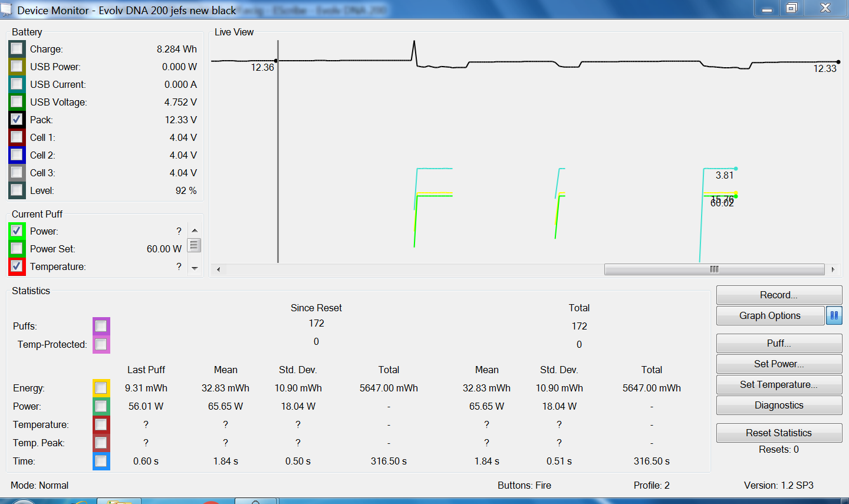Viewport: 849px width, 504px height.
Task: Uncheck the Pack voltage checkbox
Action: (17, 120)
